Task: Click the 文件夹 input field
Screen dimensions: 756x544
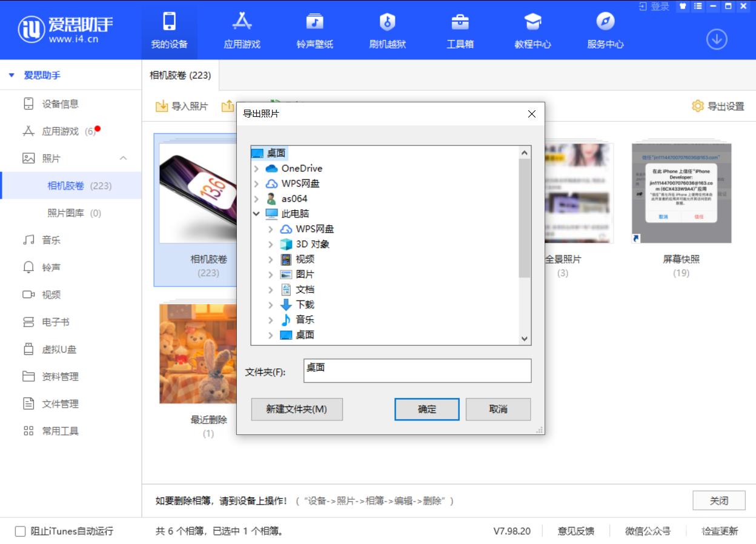Action: (417, 370)
